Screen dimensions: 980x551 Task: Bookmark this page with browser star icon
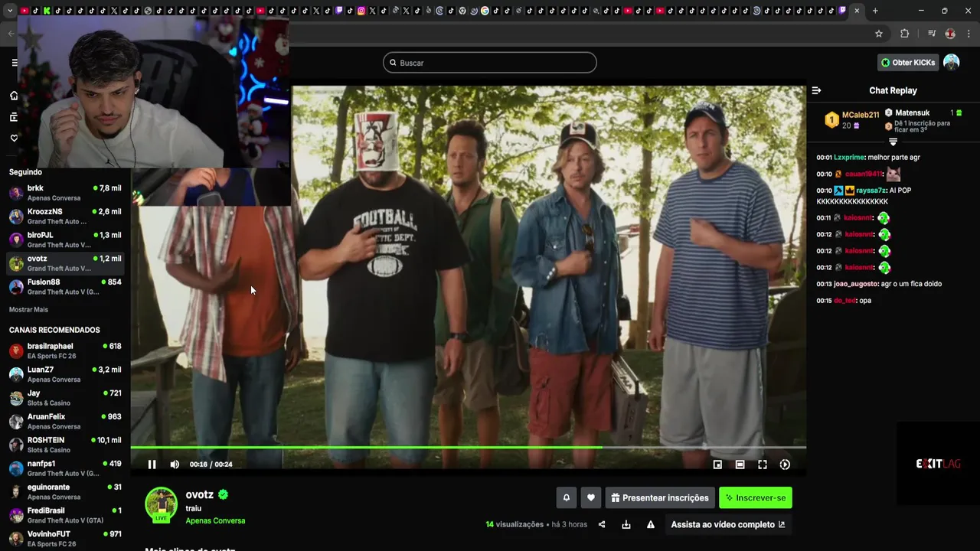coord(879,34)
